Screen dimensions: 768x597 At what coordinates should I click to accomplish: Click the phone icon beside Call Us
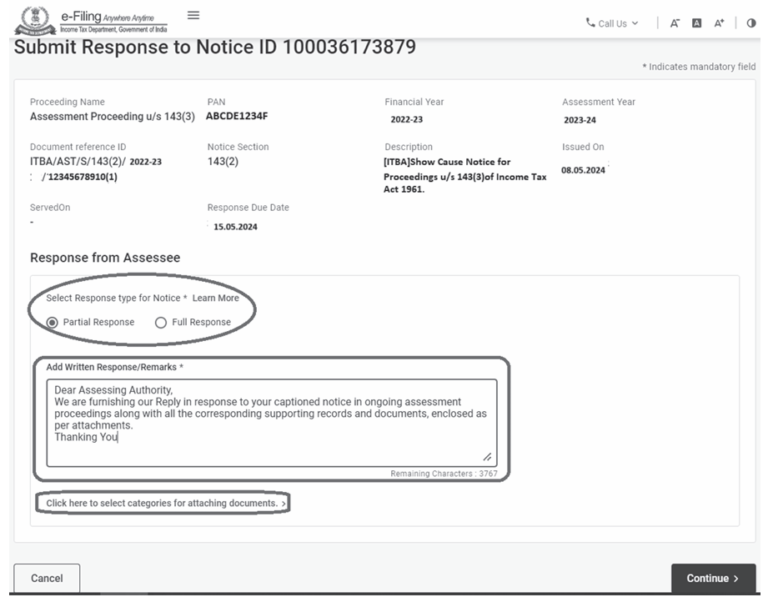click(590, 23)
